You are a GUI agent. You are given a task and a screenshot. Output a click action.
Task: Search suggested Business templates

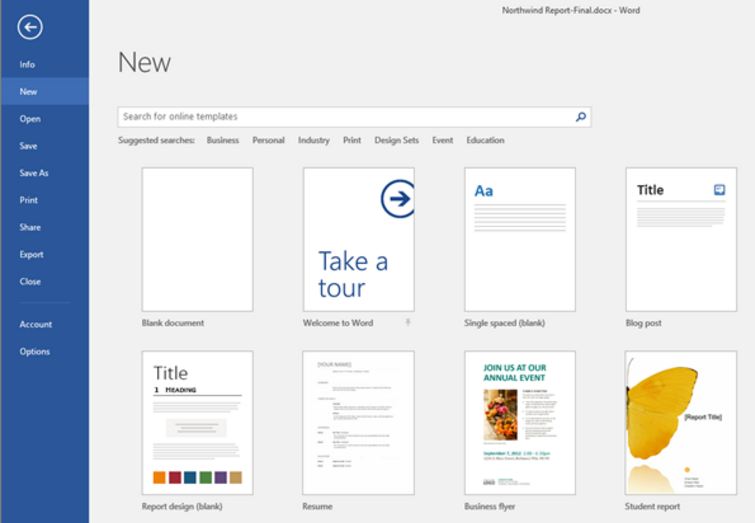(x=222, y=140)
